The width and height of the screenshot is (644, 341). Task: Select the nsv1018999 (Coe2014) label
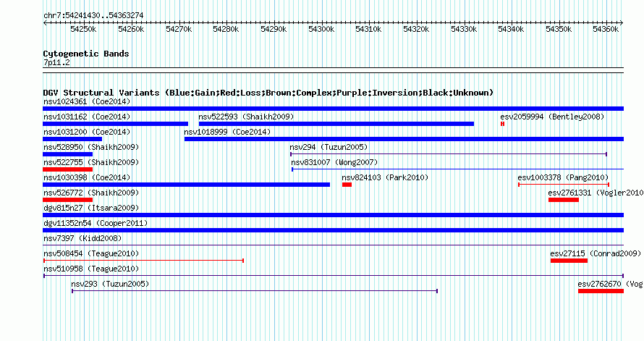tap(227, 132)
